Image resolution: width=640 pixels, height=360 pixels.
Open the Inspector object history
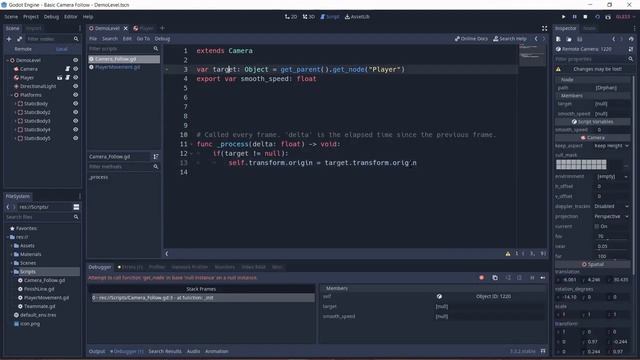[x=631, y=39]
